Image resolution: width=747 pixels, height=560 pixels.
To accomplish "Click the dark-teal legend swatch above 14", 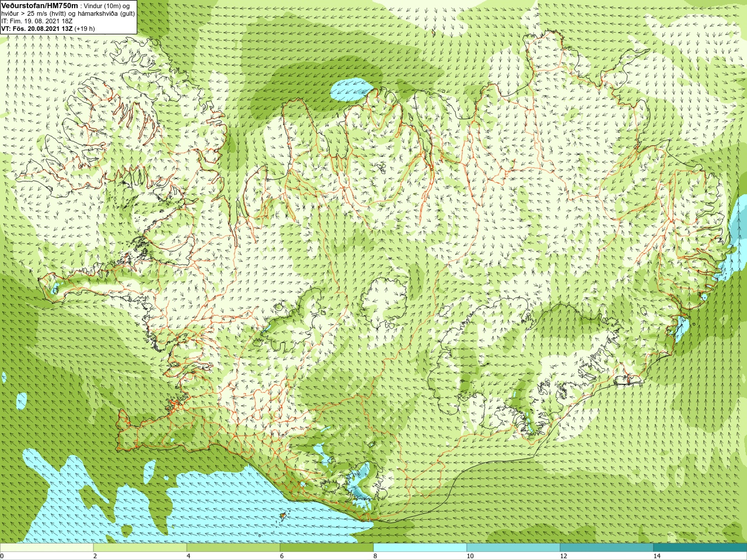I will [700, 548].
